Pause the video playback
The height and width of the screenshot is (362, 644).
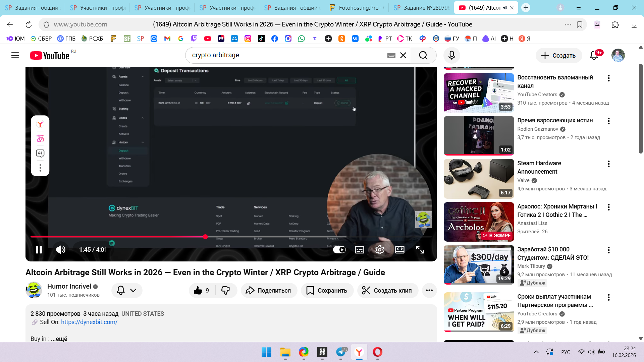tap(39, 250)
